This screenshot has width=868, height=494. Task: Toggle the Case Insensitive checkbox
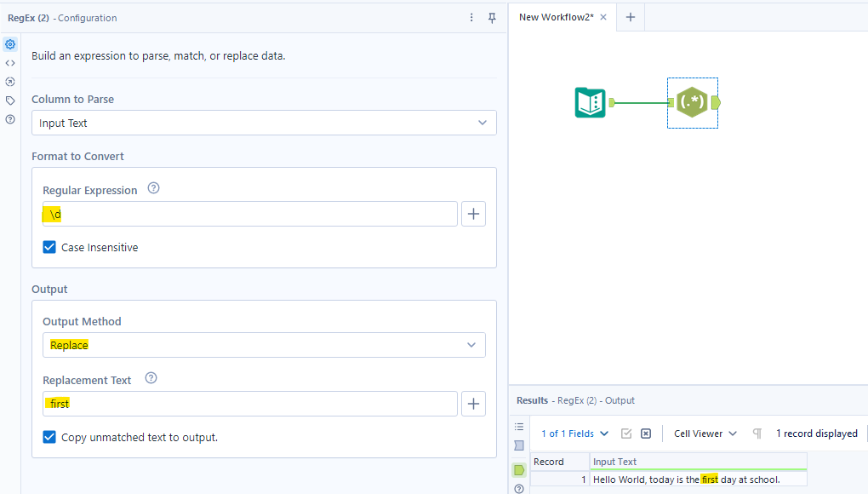click(x=50, y=248)
